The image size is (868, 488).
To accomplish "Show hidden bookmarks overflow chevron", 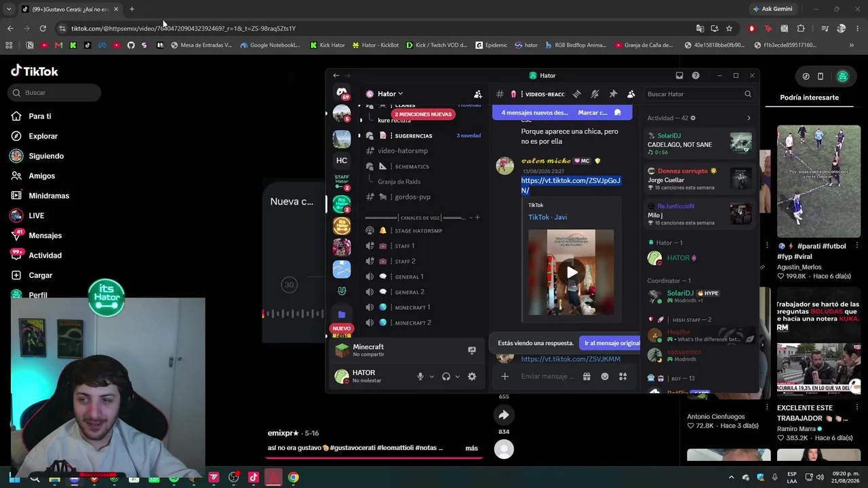I will [x=852, y=45].
